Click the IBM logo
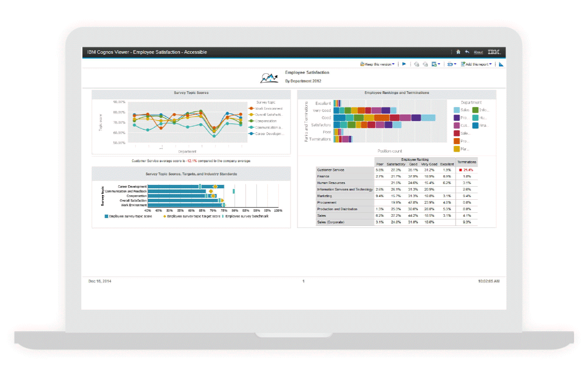This screenshot has width=588, height=378. click(x=494, y=52)
